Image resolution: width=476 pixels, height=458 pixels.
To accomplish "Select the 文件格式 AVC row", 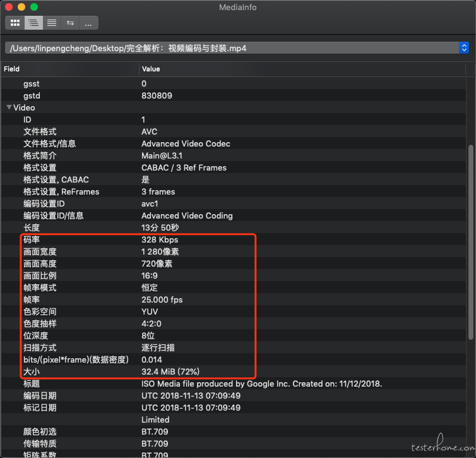I will point(234,131).
